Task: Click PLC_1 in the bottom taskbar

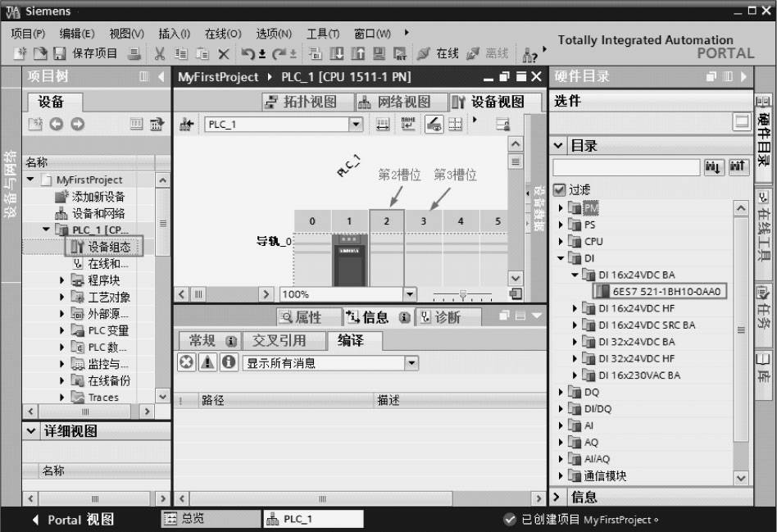Action: [313, 519]
